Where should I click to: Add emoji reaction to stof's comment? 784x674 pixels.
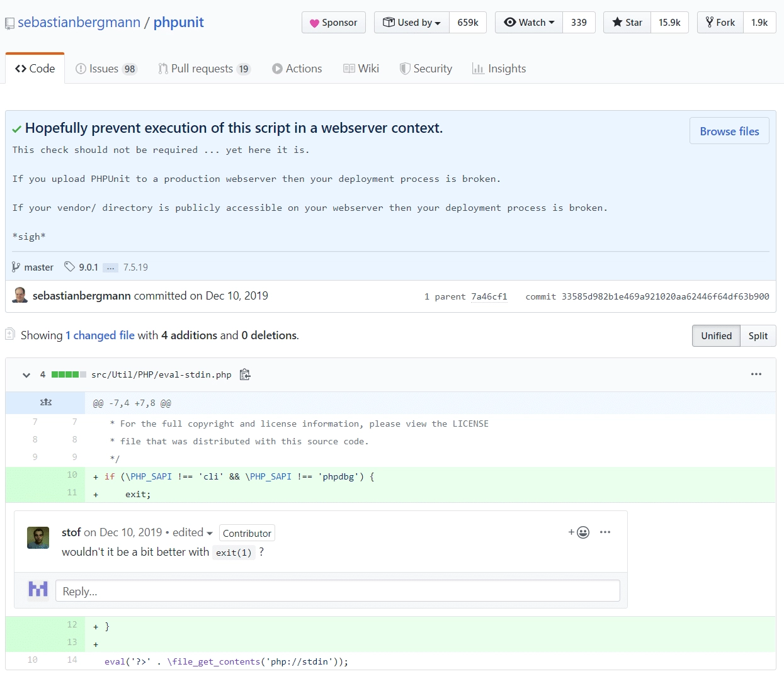click(579, 532)
